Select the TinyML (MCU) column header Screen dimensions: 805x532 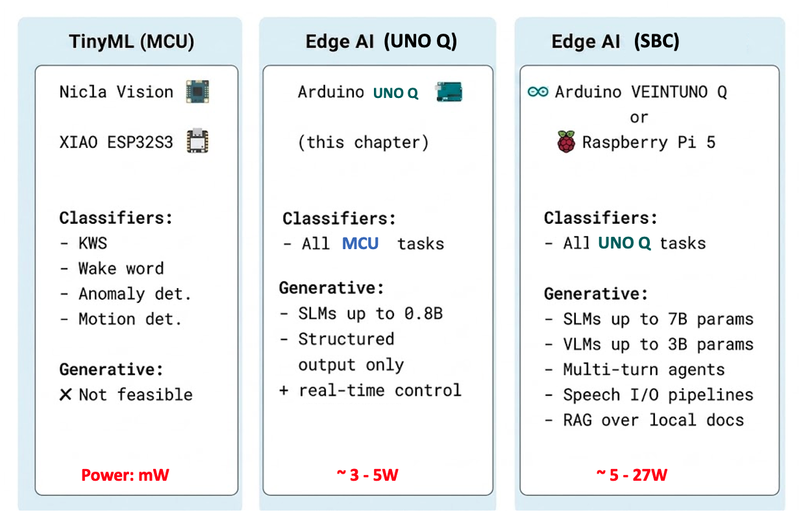click(132, 42)
